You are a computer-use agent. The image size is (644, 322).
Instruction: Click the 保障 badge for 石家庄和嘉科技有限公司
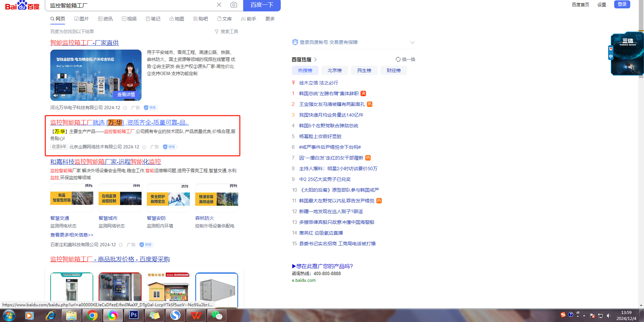pyautogui.click(x=146, y=245)
